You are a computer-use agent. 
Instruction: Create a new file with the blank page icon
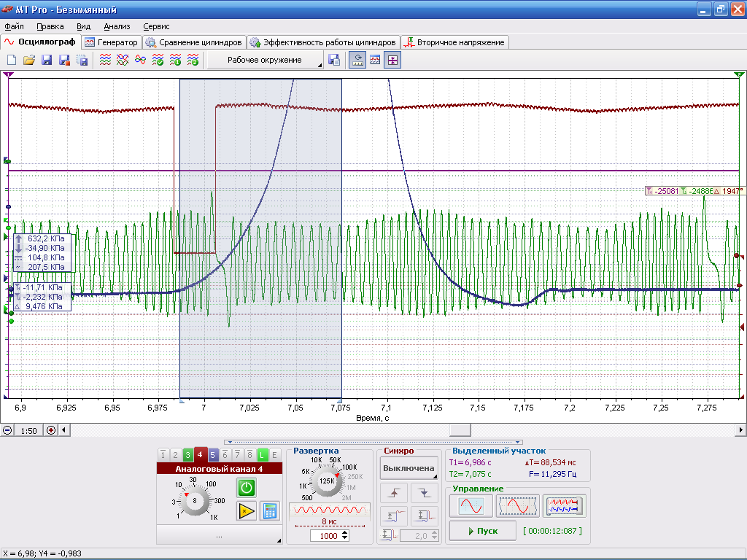tap(12, 60)
